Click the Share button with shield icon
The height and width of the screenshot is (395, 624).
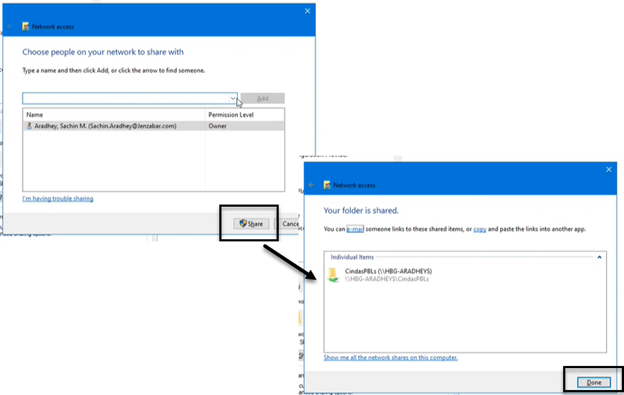point(251,224)
